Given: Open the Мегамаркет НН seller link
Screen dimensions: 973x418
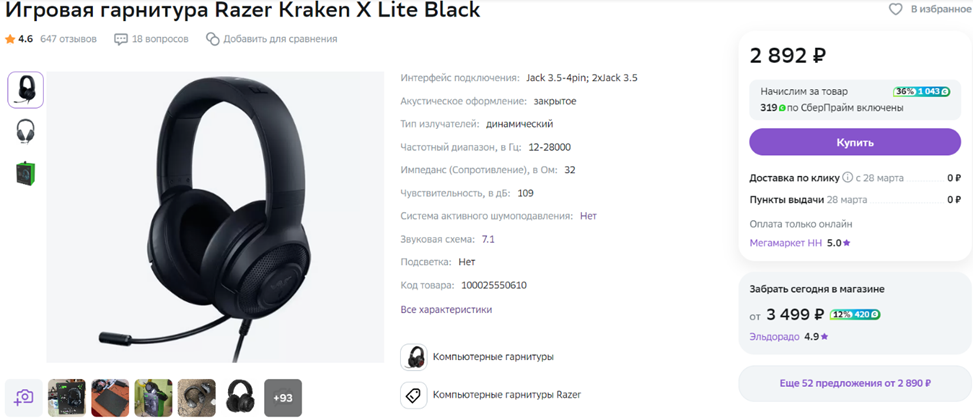Looking at the screenshot, I should tap(786, 242).
